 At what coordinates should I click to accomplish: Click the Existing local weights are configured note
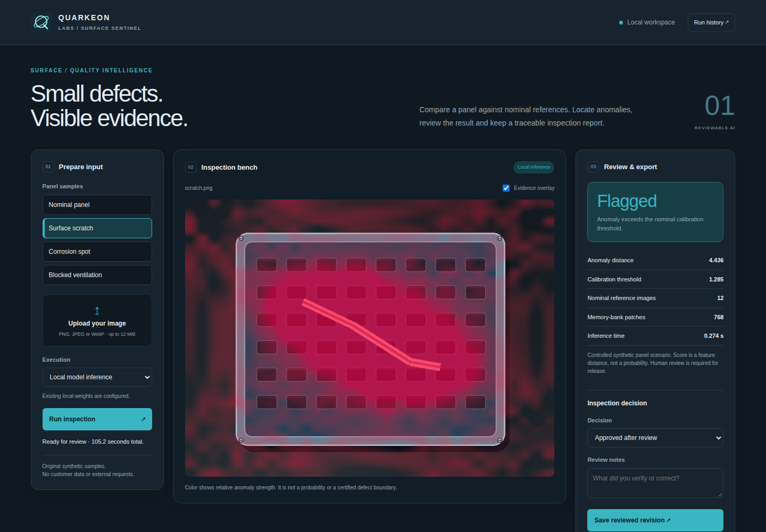(86, 396)
